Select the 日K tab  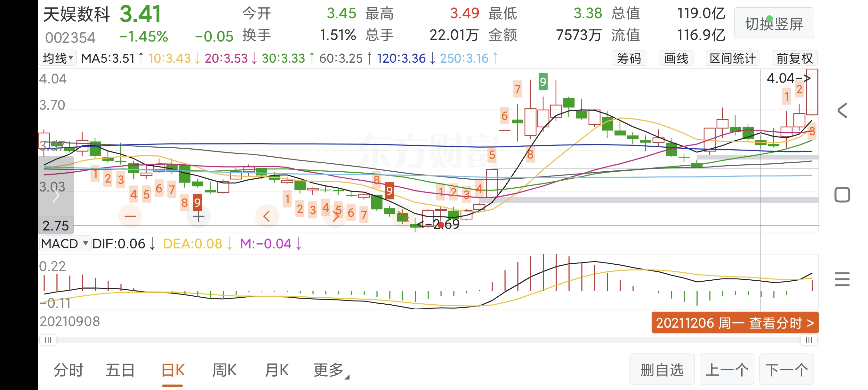pos(173,370)
